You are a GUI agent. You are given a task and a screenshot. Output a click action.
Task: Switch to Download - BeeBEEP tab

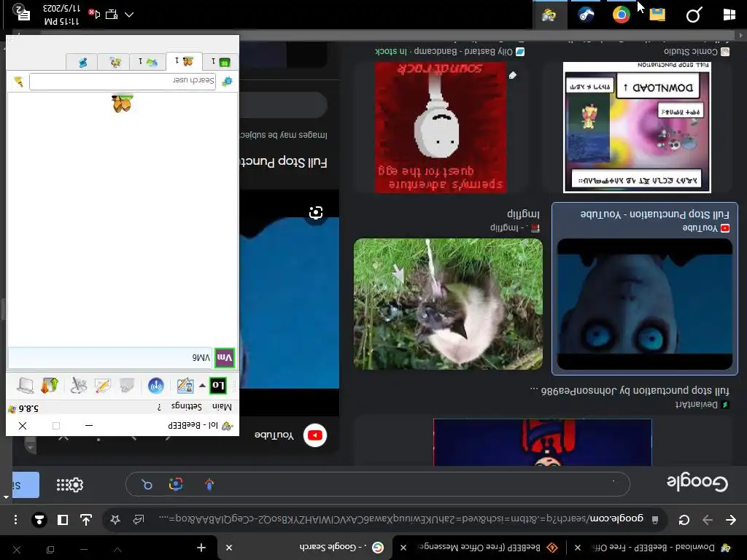point(657,548)
